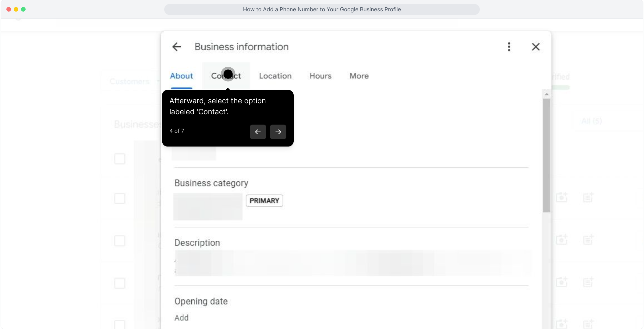The image size is (644, 329).
Task: Close the Business information dialog
Action: coord(536,47)
